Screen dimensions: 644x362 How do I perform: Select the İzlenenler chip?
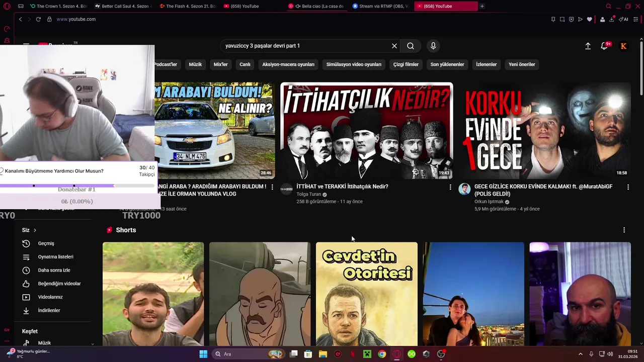coord(487,64)
